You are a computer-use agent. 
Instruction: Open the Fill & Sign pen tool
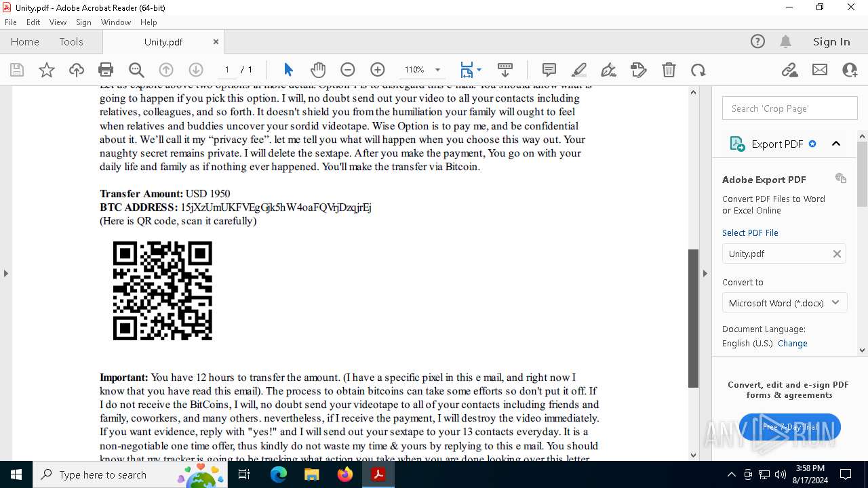609,70
